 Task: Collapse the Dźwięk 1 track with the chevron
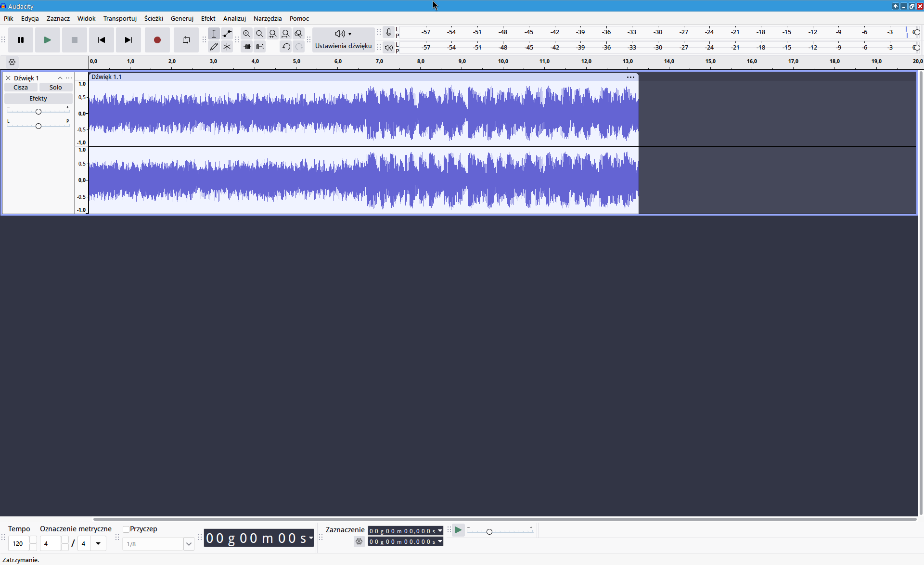pyautogui.click(x=60, y=78)
